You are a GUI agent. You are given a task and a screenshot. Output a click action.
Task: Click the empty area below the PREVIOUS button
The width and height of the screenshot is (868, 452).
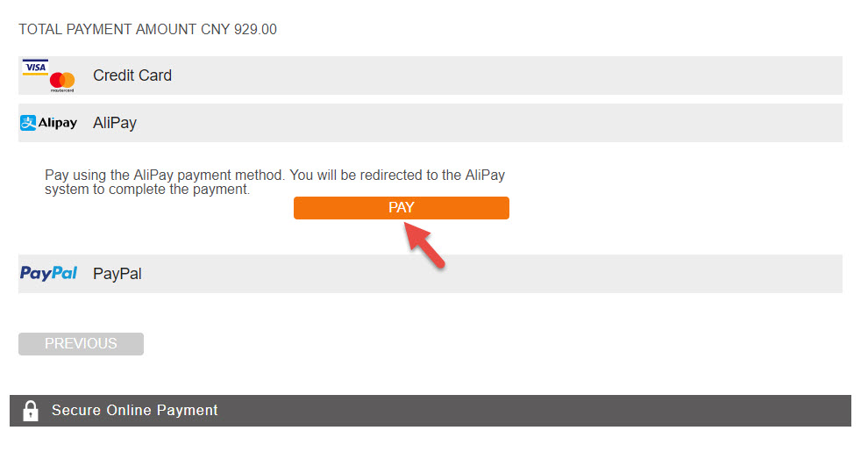click(x=81, y=375)
